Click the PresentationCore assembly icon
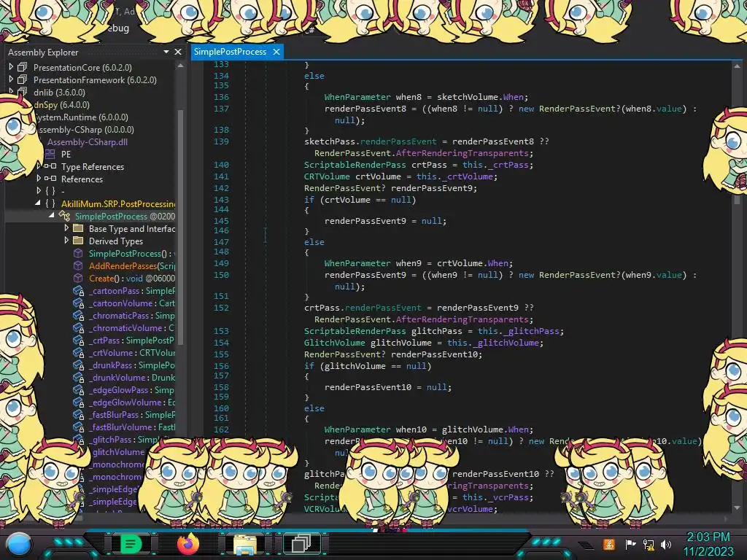The width and height of the screenshot is (747, 560). 23,67
